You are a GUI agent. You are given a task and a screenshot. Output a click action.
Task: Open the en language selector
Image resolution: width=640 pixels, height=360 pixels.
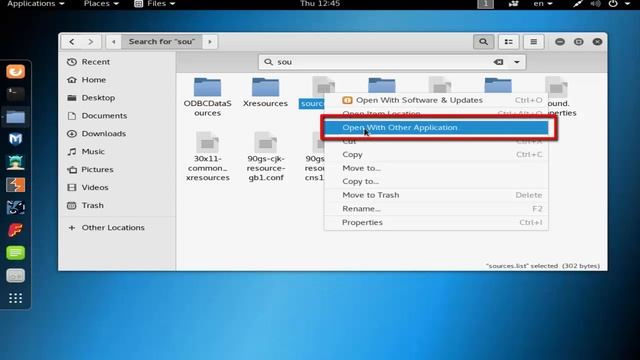(x=543, y=4)
